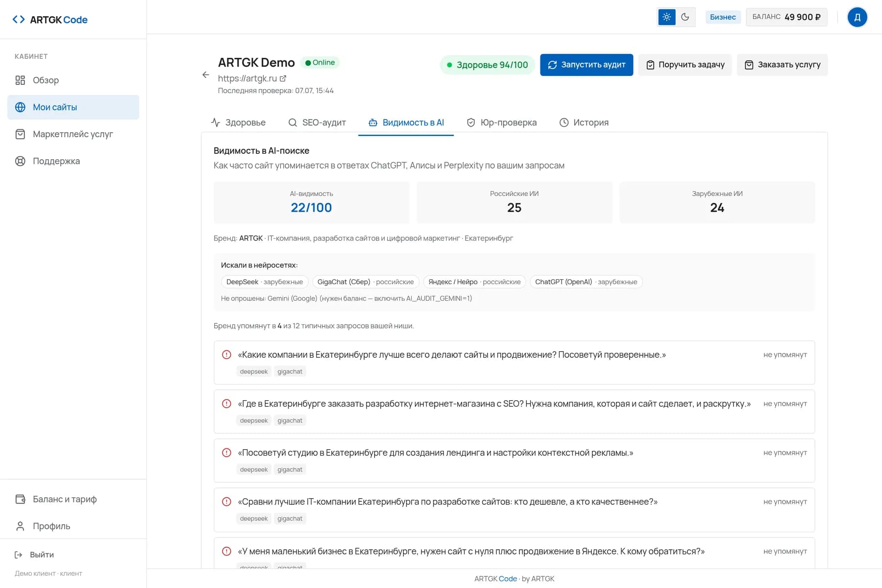Select Мои сайты in the sidebar

click(73, 107)
